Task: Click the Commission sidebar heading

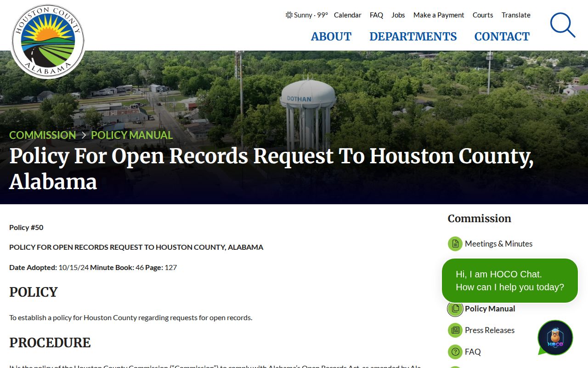Action: pyautogui.click(x=480, y=218)
